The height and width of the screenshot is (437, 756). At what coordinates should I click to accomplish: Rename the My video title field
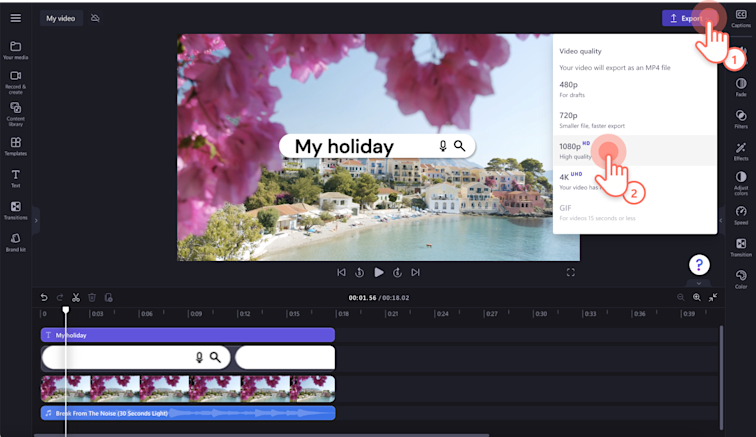[61, 18]
